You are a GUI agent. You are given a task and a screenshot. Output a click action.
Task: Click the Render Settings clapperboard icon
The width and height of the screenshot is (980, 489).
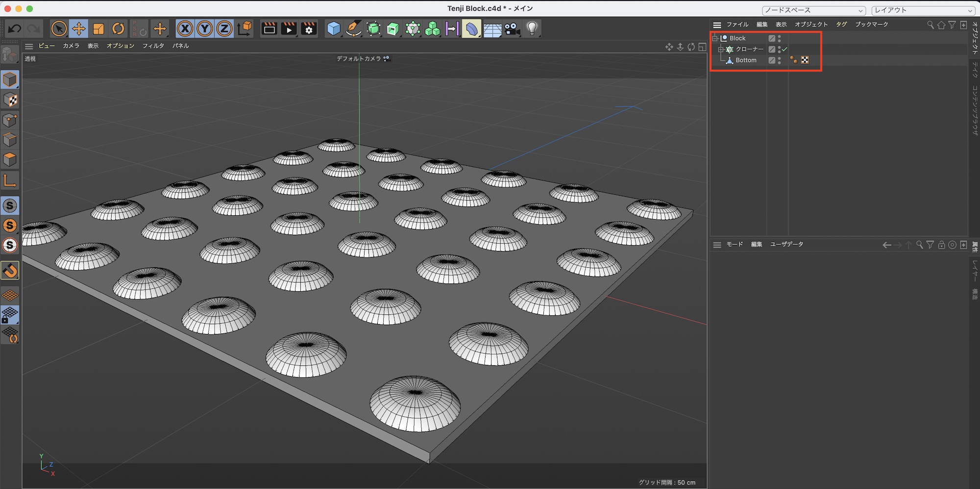point(309,29)
